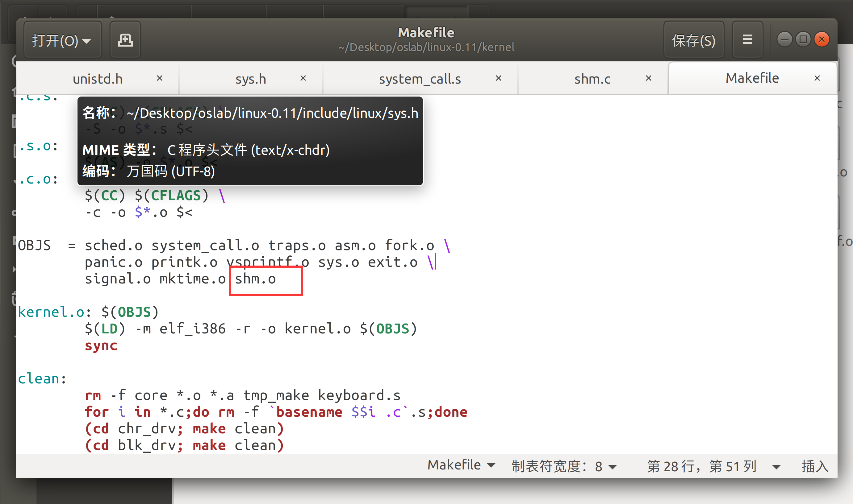Click on system_call.o in OBJS line
The image size is (853, 504).
205,246
